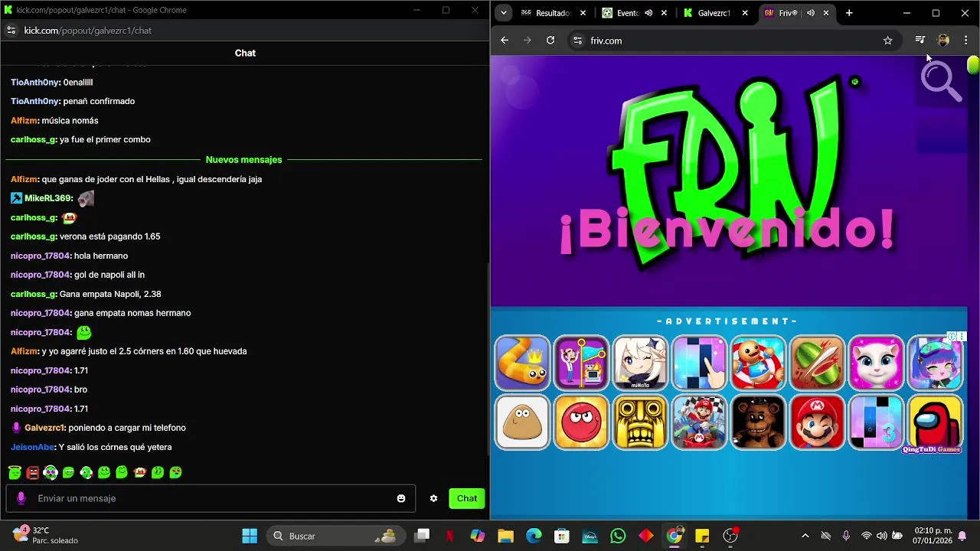
Task: Open the piano tiles hand game icon
Action: pyautogui.click(x=699, y=363)
